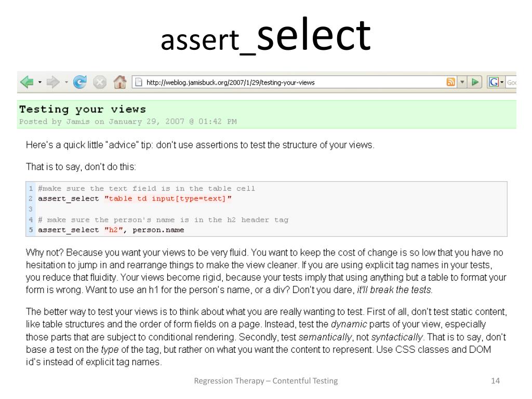Click code line number 5
Viewport: 532px width, 399px height.
[x=31, y=230]
